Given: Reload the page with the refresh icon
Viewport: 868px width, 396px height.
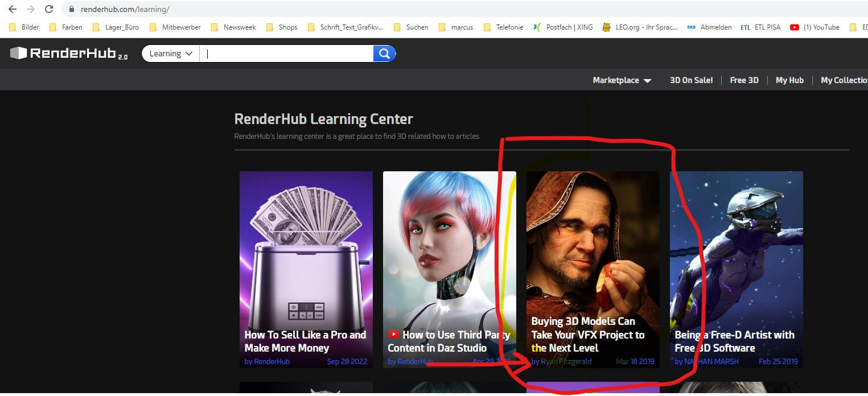Looking at the screenshot, I should pyautogui.click(x=49, y=9).
